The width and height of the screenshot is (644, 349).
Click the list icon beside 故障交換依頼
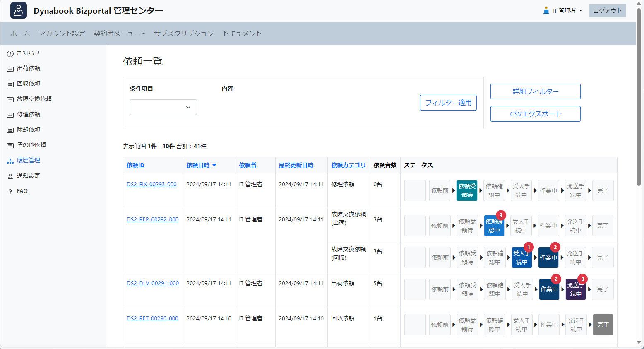point(10,99)
